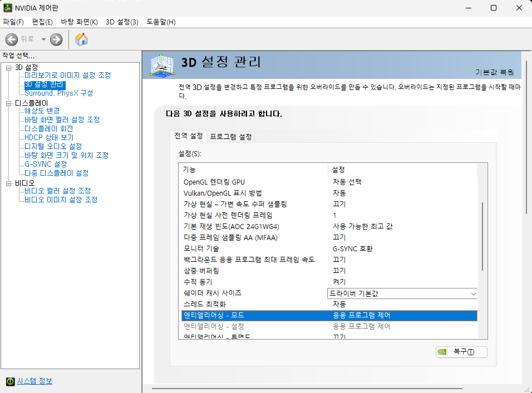Open the 도움말(H) menu
Screen dimensions: 532x393
tap(161, 22)
